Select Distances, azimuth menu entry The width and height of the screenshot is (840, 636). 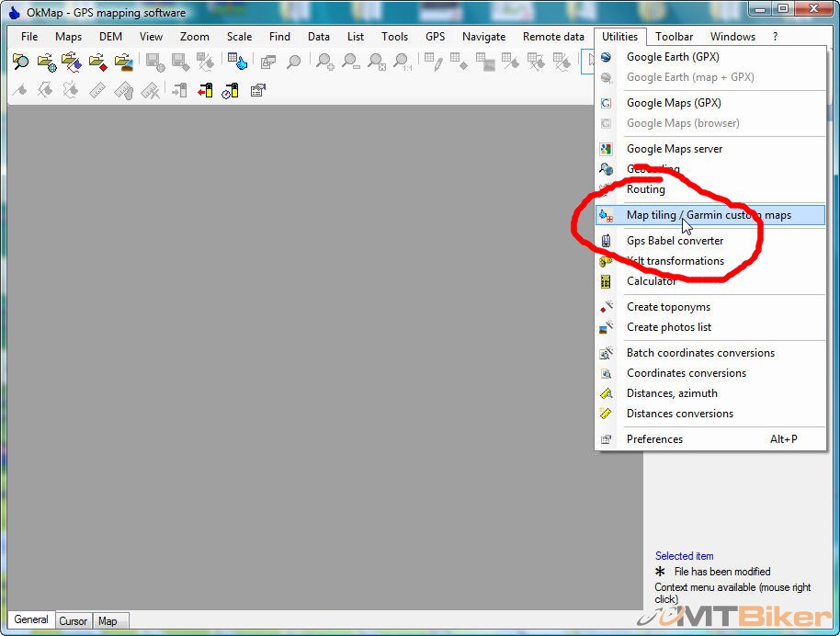[672, 393]
